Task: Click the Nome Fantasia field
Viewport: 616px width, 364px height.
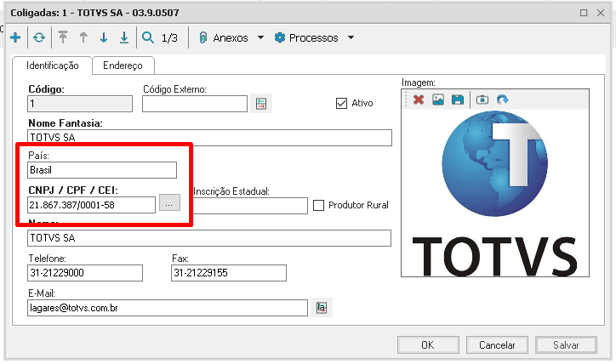Action: pyautogui.click(x=210, y=138)
